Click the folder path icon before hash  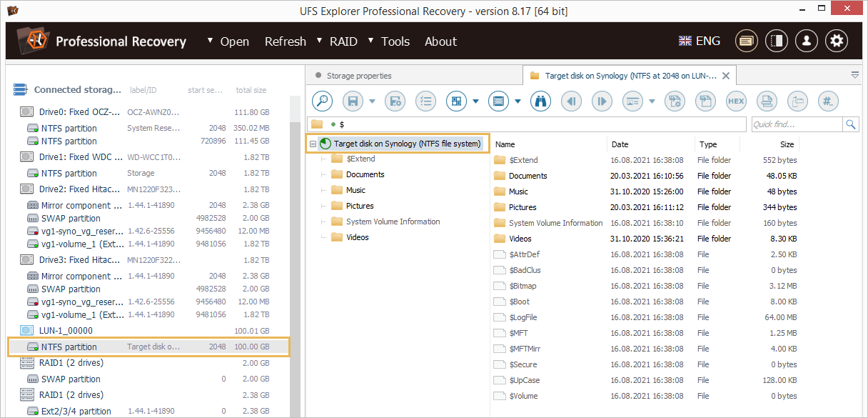(797, 101)
